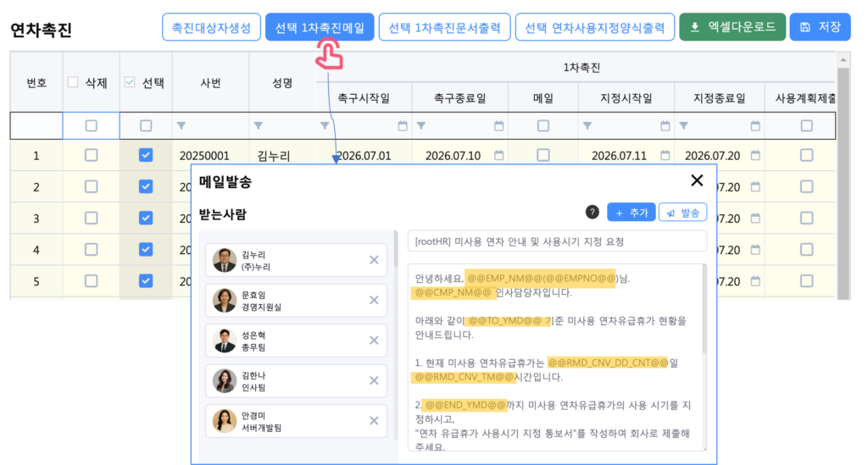This screenshot has height=465, width=868.
Task: Open 사번 column filter dropdown
Action: tap(181, 126)
